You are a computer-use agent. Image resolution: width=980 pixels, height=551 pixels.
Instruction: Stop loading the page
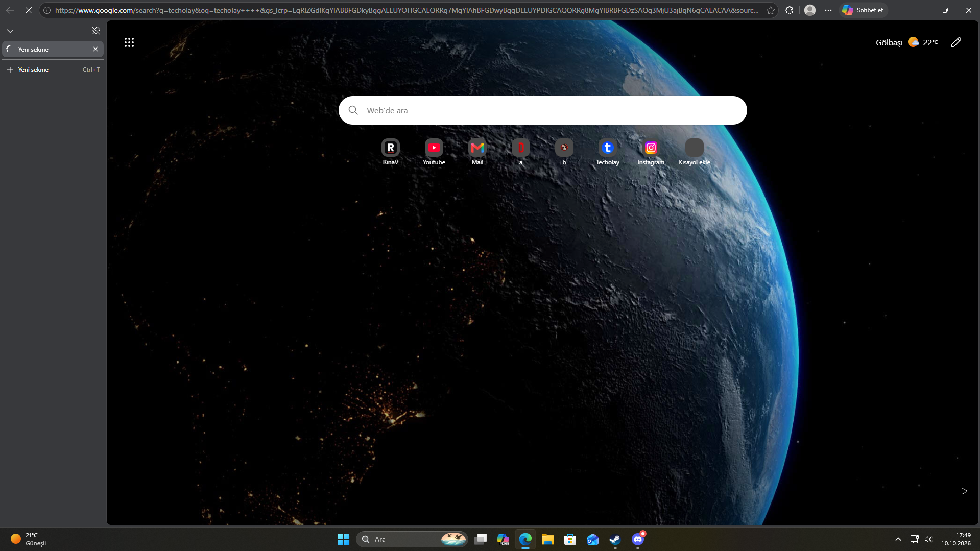click(29, 10)
